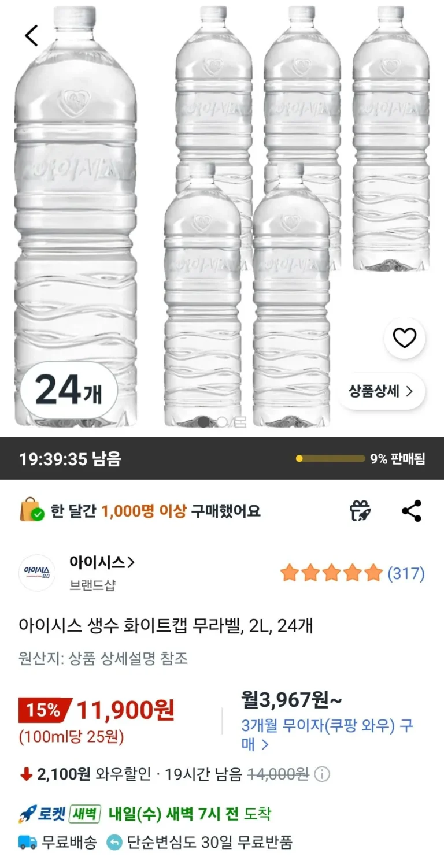
Task: Open the share icon
Action: (412, 511)
